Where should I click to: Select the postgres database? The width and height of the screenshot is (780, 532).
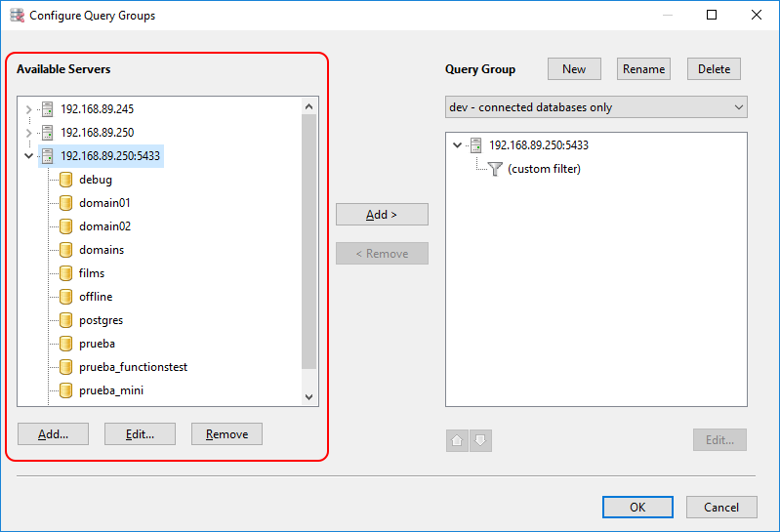(101, 320)
